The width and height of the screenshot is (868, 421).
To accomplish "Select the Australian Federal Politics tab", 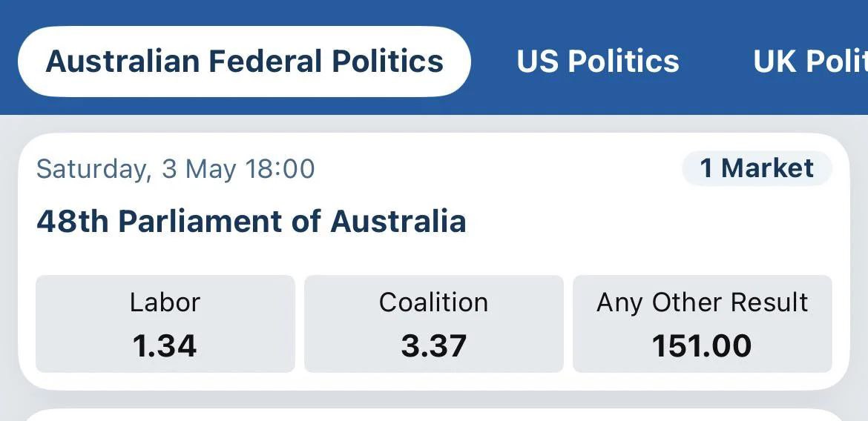I will [x=244, y=62].
